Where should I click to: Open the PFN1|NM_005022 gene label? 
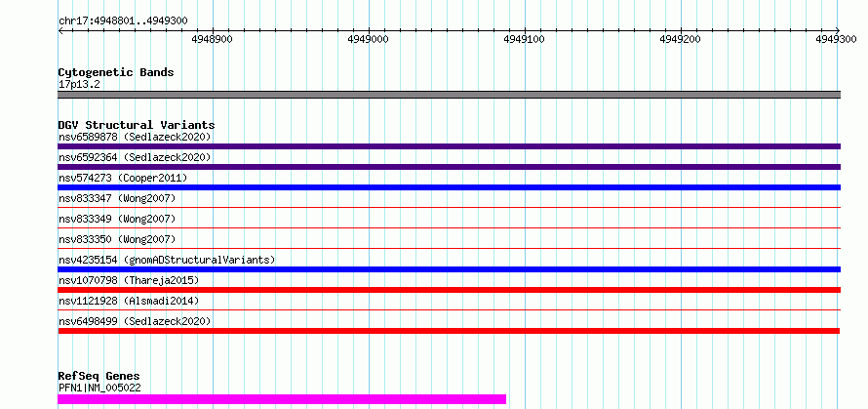click(99, 388)
